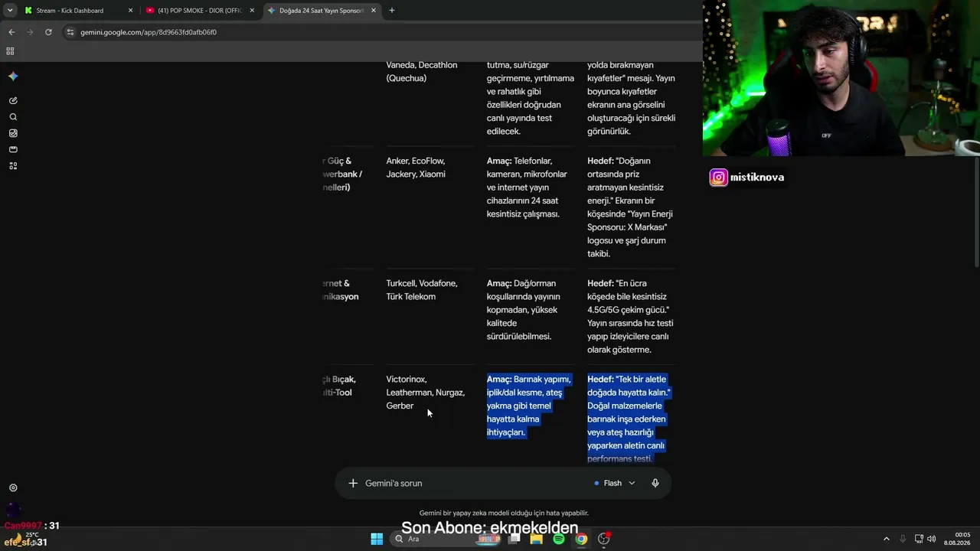Screen dimensions: 980x551
Task: Close the POP SMOKE - DIOR tab
Action: 252,11
